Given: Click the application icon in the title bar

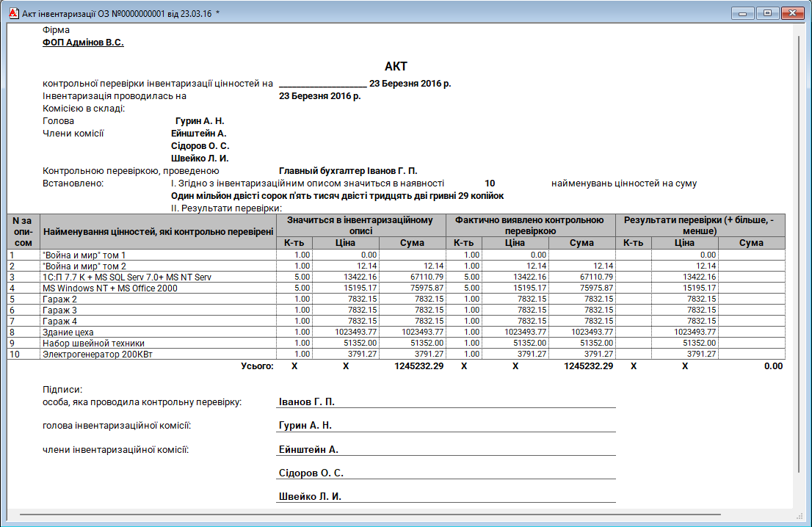Looking at the screenshot, I should (12, 13).
